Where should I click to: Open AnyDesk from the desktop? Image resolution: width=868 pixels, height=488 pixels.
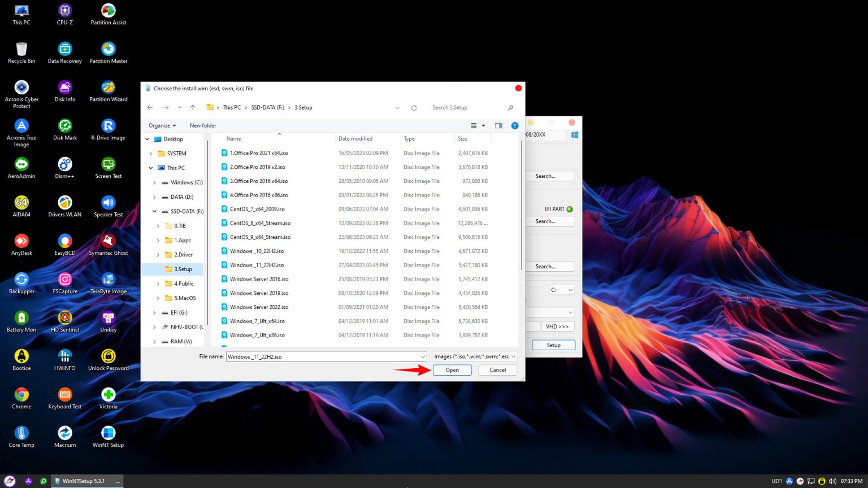(x=21, y=241)
